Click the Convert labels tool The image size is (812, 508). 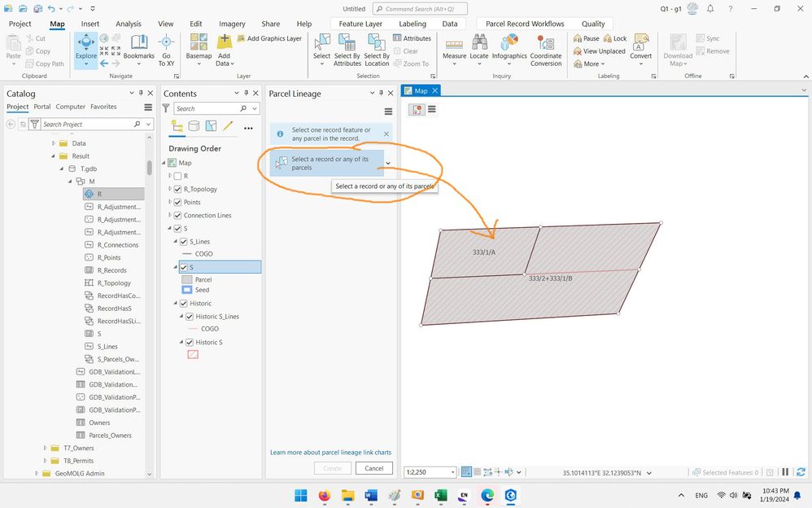[640, 50]
